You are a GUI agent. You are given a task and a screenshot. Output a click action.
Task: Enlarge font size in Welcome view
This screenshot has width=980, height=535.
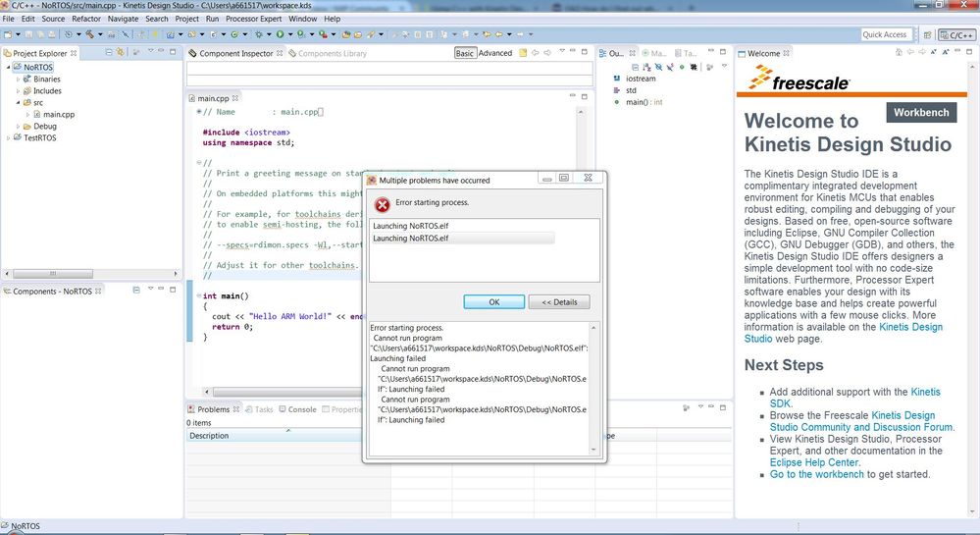point(946,53)
